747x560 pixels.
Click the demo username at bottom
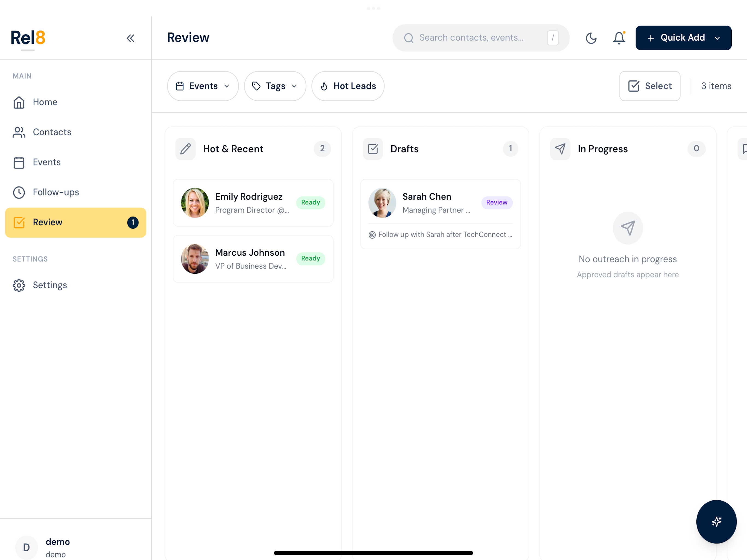click(x=58, y=542)
